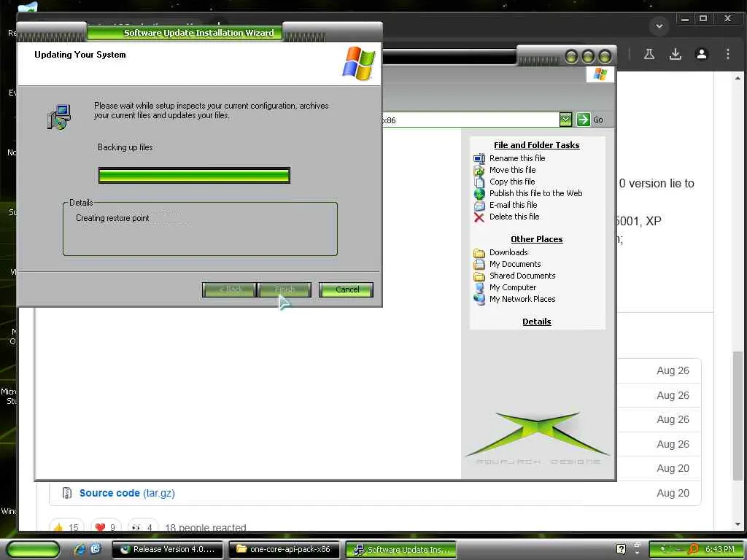Click the 'Updating Your System' heading
Image resolution: width=747 pixels, height=560 pixels.
(x=80, y=55)
